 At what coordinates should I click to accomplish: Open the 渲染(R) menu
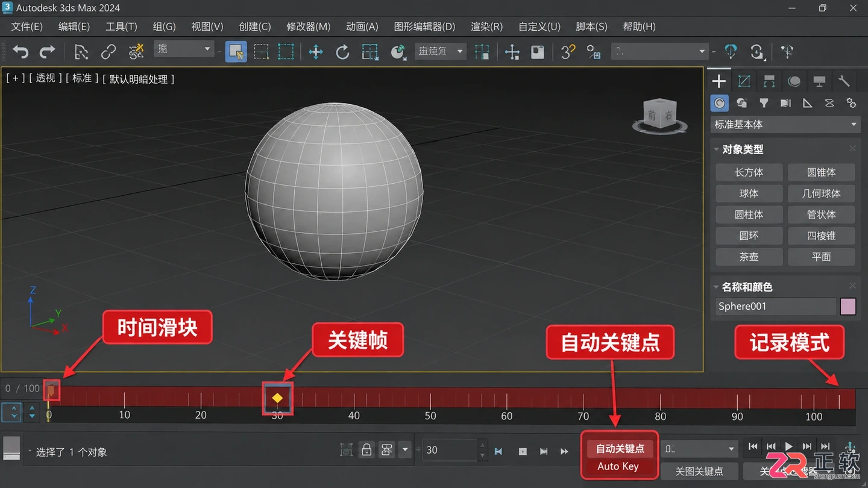[487, 27]
